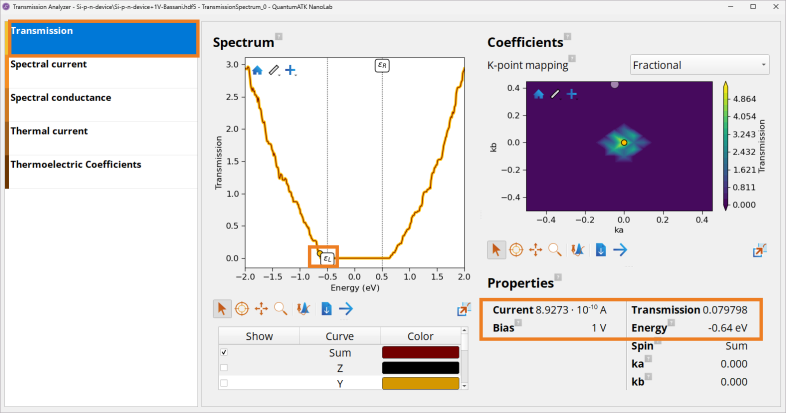Select the pan arrows tool under Spectrum plot
Screen dimensions: 786x413
click(x=261, y=309)
